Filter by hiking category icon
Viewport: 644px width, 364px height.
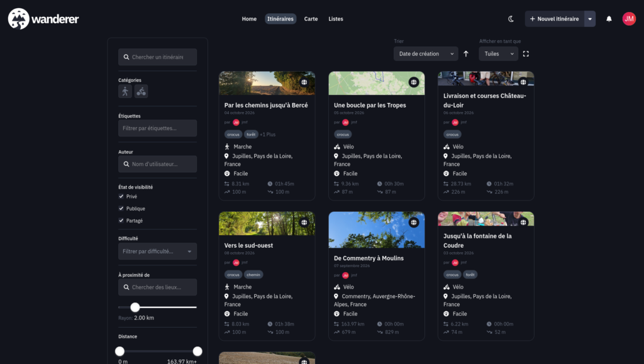(x=125, y=91)
